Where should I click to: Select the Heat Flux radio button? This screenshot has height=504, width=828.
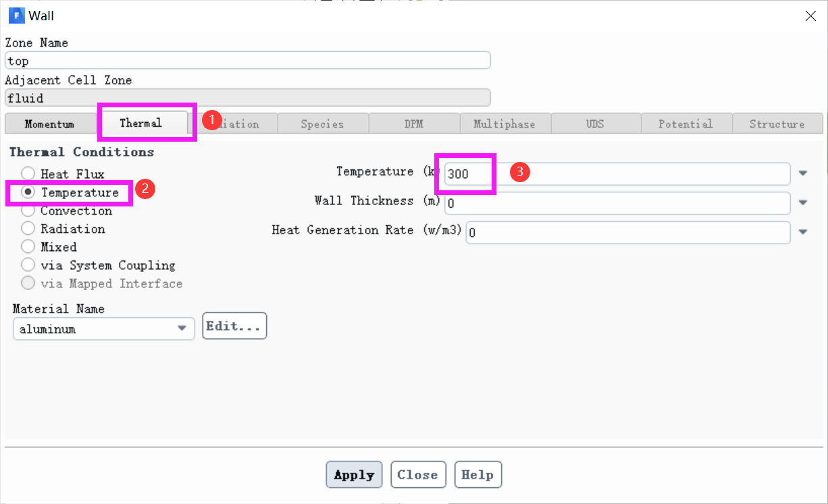(28, 174)
